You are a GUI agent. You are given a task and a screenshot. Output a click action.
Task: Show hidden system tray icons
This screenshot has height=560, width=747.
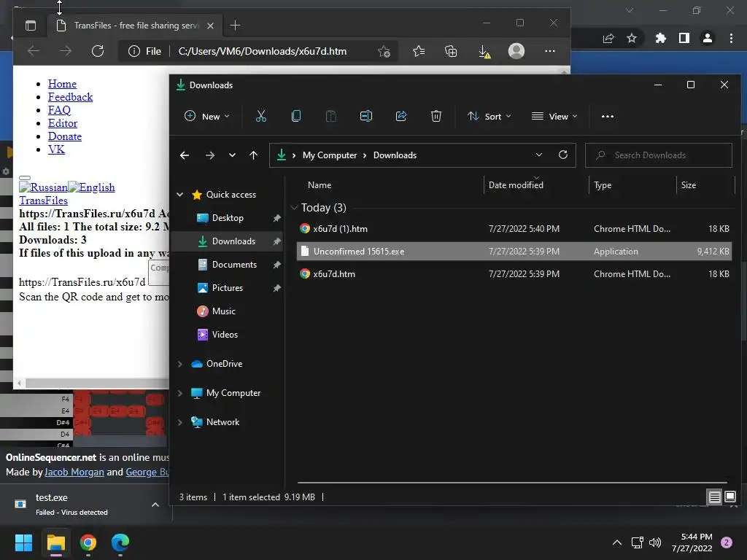click(617, 542)
